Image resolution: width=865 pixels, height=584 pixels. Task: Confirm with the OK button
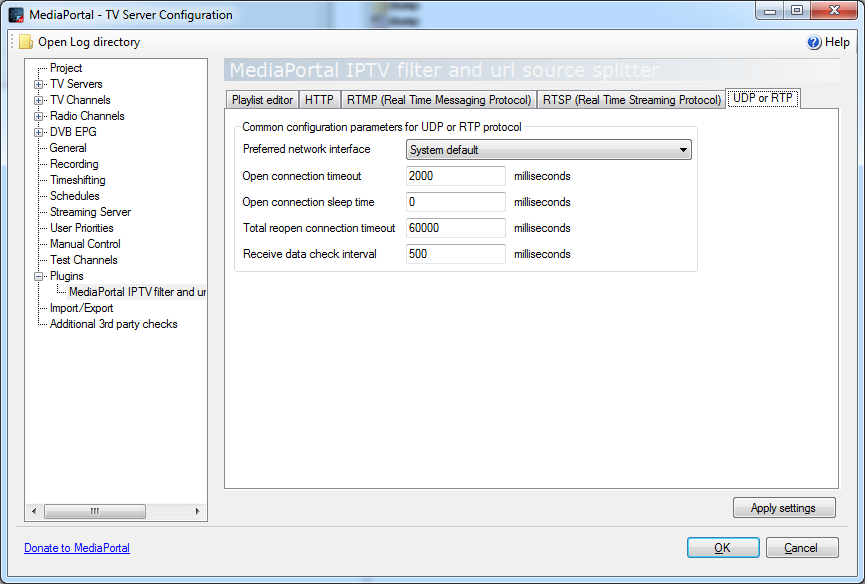point(723,548)
